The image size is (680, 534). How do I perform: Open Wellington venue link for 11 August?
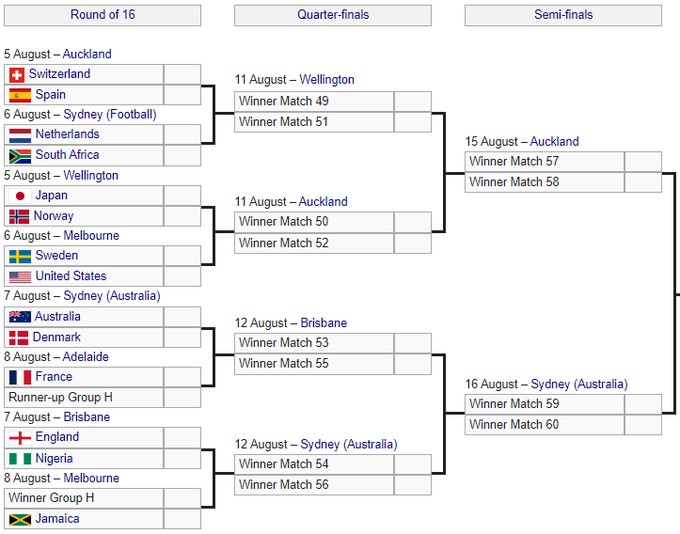click(x=326, y=80)
